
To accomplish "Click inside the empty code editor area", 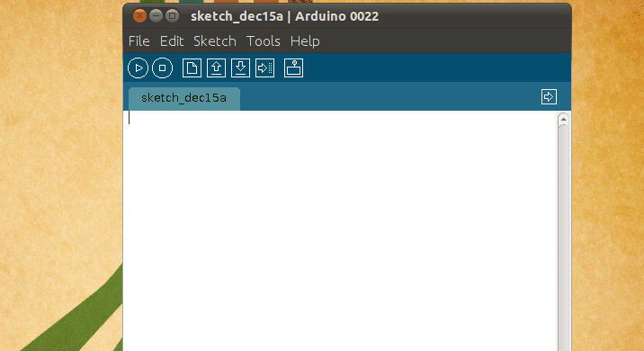I will 340,230.
